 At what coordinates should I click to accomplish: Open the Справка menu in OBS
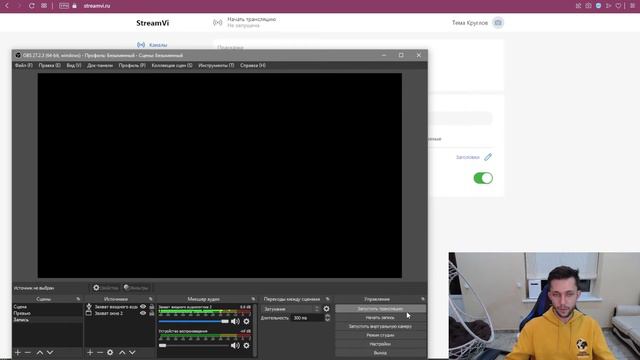pyautogui.click(x=253, y=65)
